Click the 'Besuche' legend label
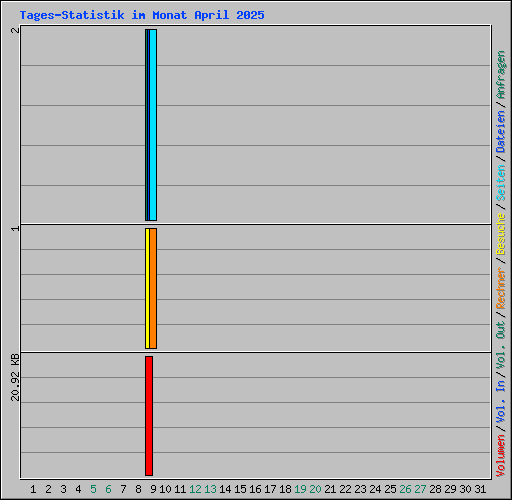 click(x=501, y=234)
